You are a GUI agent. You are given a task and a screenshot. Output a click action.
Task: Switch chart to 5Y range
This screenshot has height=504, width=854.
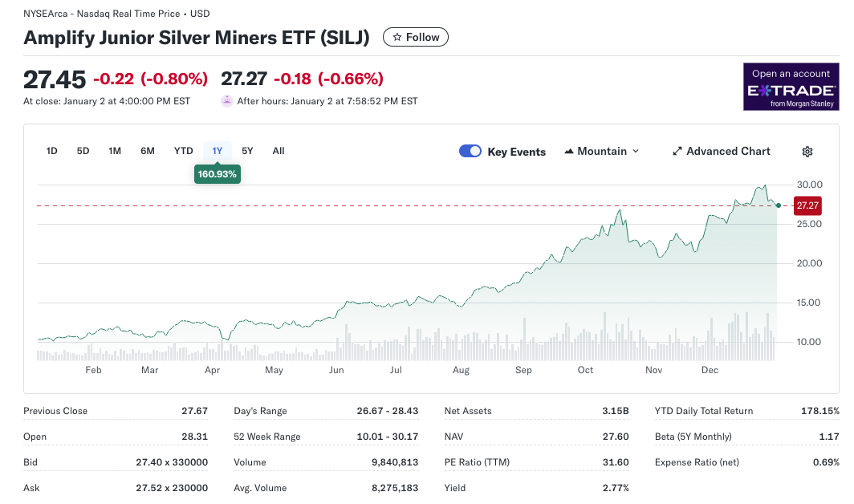(x=247, y=151)
